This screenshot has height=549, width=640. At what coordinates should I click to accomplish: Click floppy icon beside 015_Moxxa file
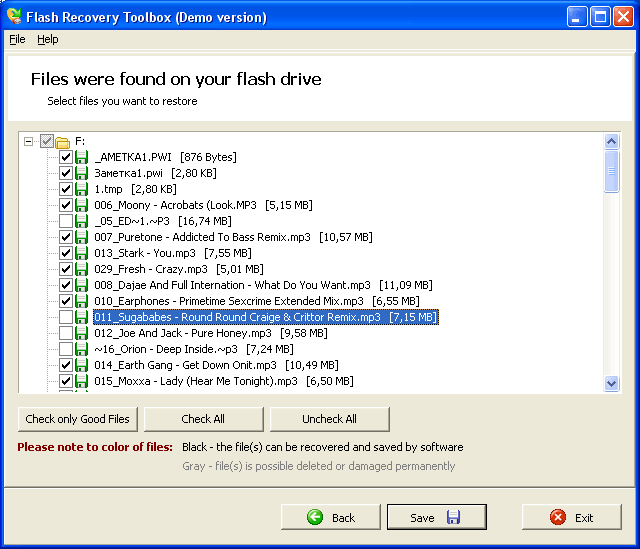click(x=82, y=381)
